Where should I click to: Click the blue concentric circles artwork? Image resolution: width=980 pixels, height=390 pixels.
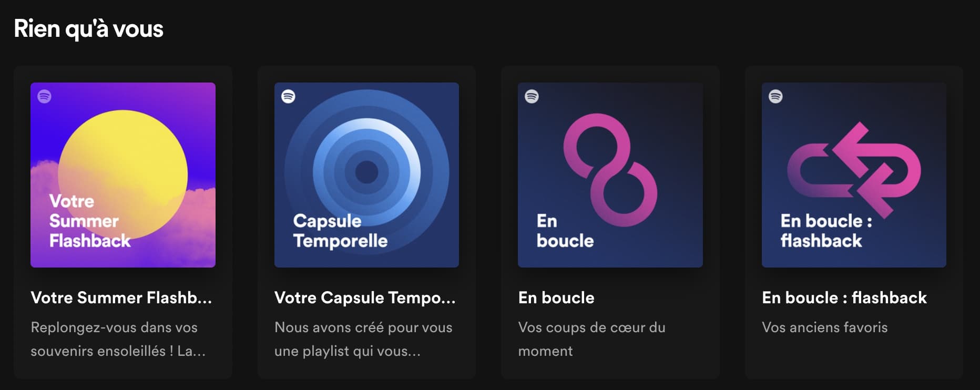pos(366,171)
